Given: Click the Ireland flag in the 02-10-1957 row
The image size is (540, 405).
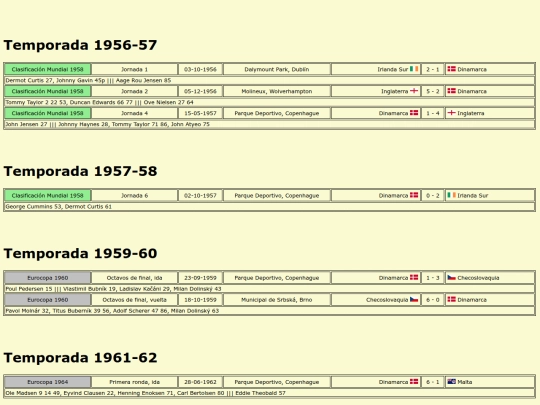Looking at the screenshot, I should coord(451,195).
